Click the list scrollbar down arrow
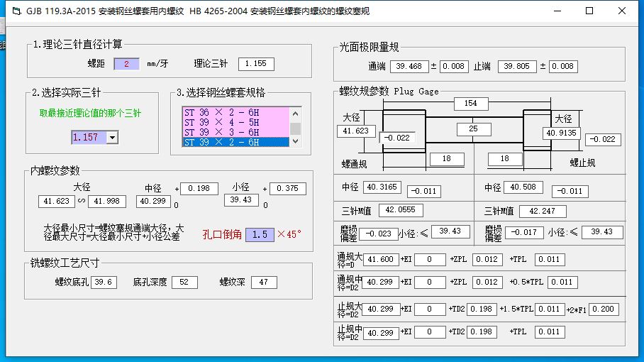 pos(295,141)
